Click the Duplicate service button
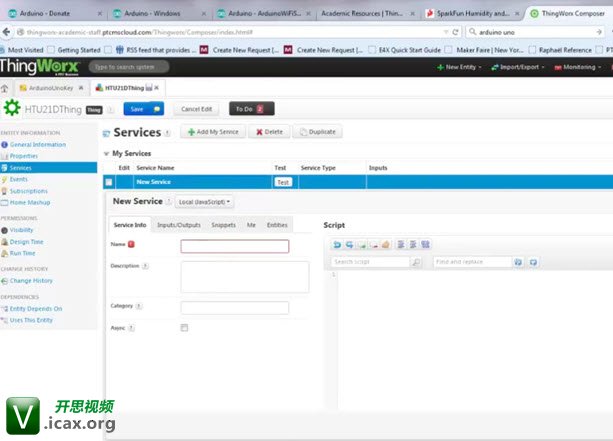 [x=317, y=132]
